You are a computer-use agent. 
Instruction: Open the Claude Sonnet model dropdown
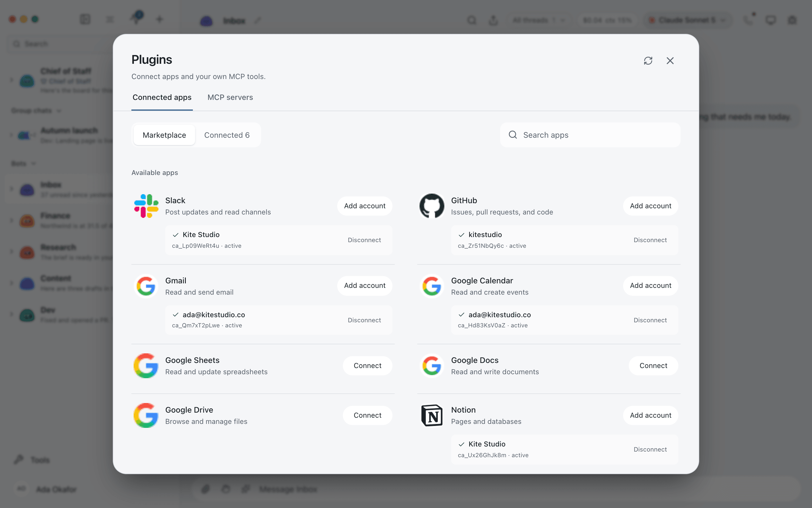tap(687, 20)
